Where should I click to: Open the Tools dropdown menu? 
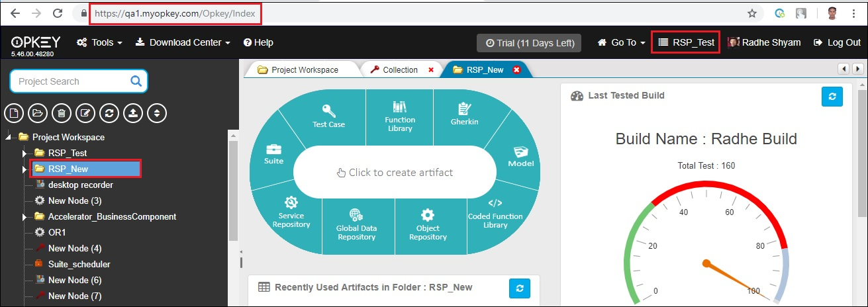99,42
